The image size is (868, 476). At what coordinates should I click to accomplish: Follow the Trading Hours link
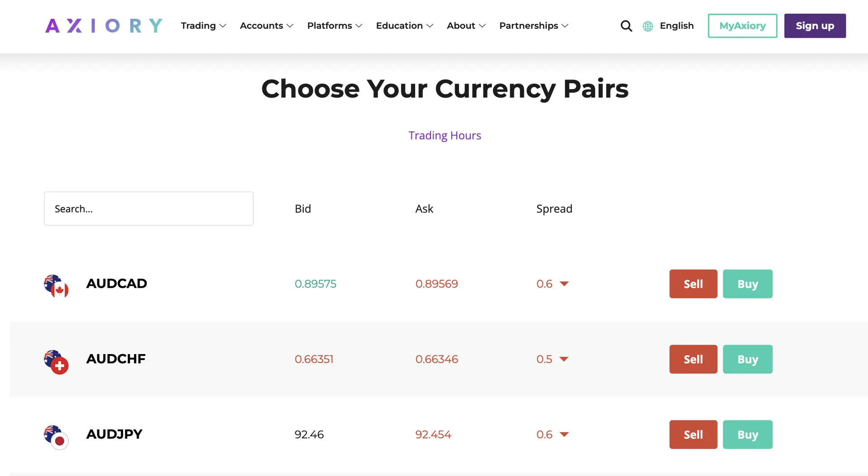tap(444, 135)
